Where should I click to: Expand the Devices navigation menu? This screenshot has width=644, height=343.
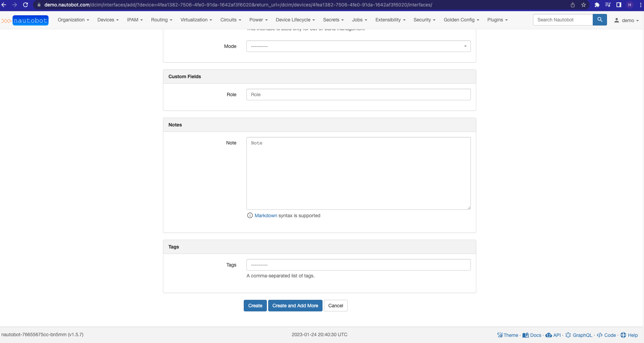(x=108, y=20)
